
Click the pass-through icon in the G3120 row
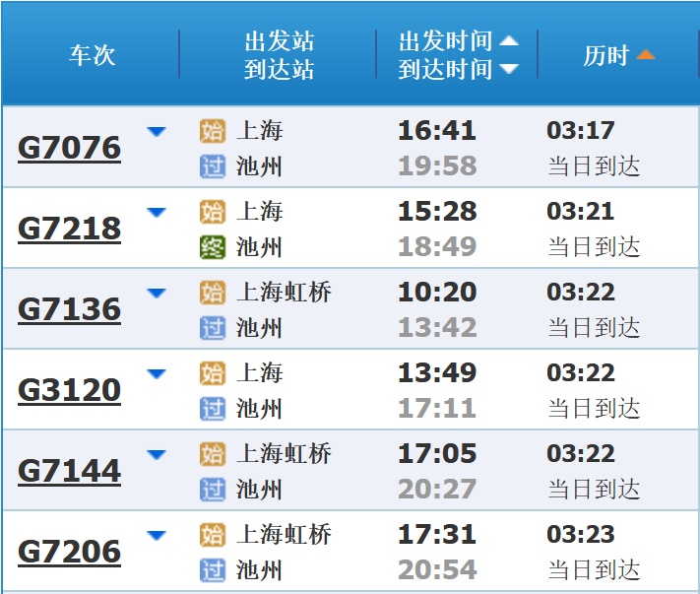pos(212,408)
